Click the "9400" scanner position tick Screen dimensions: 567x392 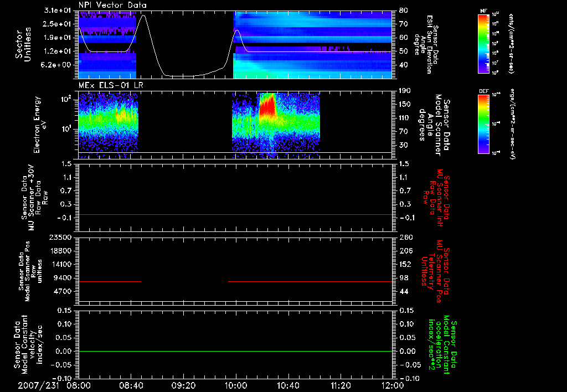(x=63, y=278)
